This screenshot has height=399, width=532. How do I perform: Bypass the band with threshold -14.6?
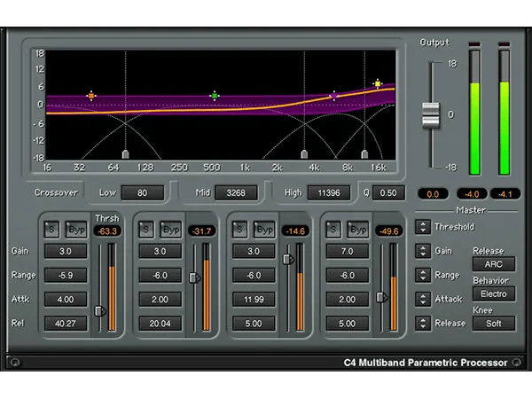264,230
